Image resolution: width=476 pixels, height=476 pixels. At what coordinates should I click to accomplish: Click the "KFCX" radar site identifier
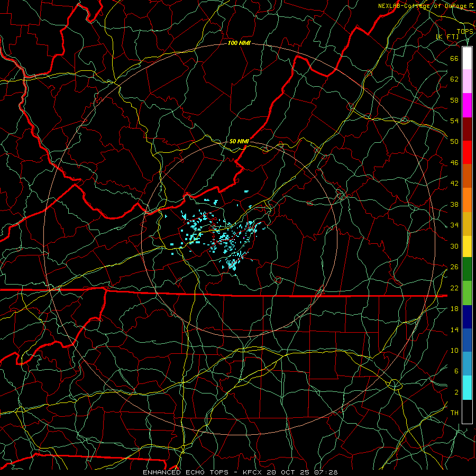point(253,472)
